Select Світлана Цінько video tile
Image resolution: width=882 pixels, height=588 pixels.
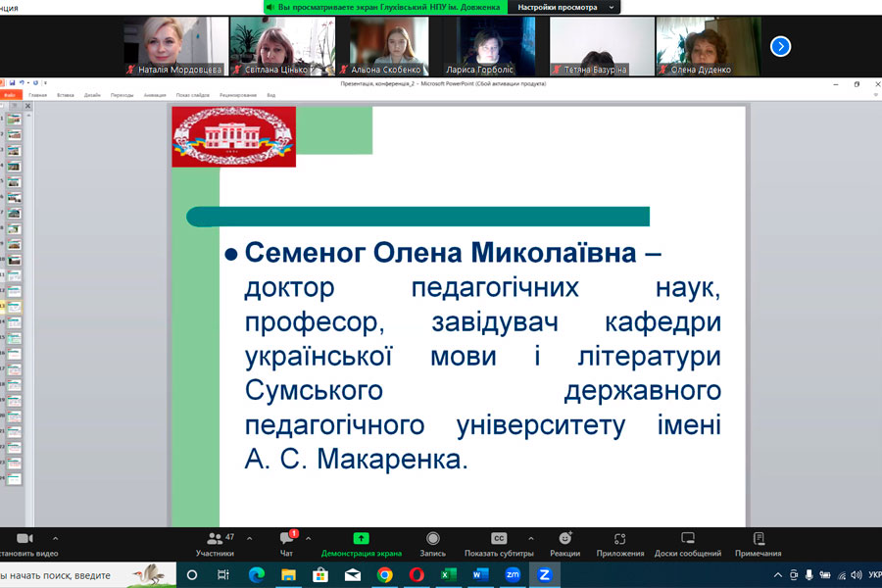[282, 46]
